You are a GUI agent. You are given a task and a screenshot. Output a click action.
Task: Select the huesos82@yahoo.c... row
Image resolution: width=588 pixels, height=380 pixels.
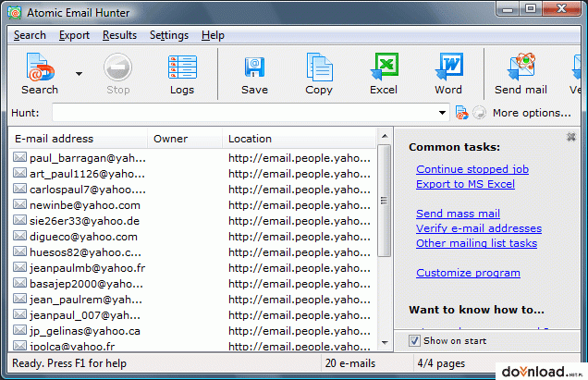[x=192, y=252]
